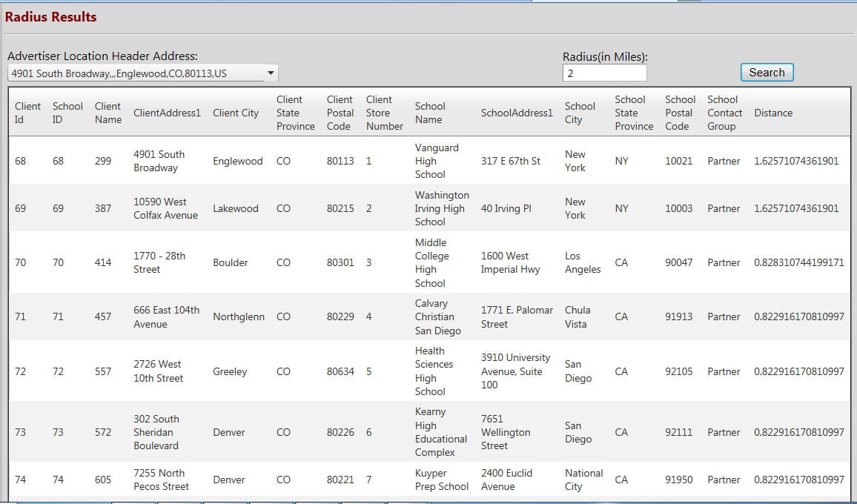The height and width of the screenshot is (504, 857).
Task: Click the ClientAddress1 column header
Action: pos(168,113)
